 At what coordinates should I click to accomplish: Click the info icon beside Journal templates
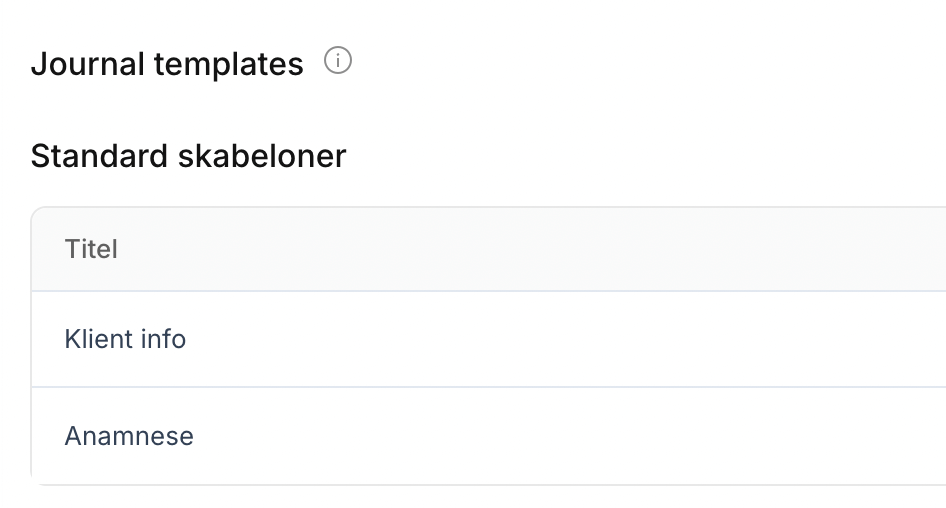pos(339,62)
